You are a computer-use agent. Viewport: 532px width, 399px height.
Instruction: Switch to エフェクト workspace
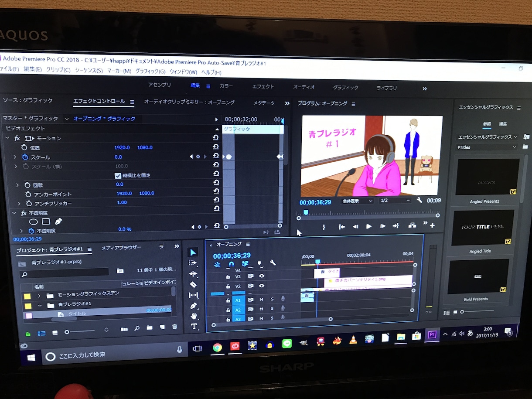click(263, 86)
